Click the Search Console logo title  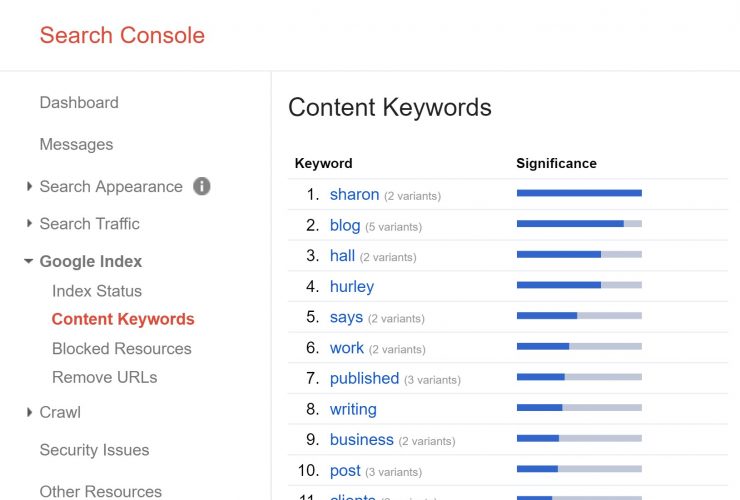pyautogui.click(x=122, y=35)
